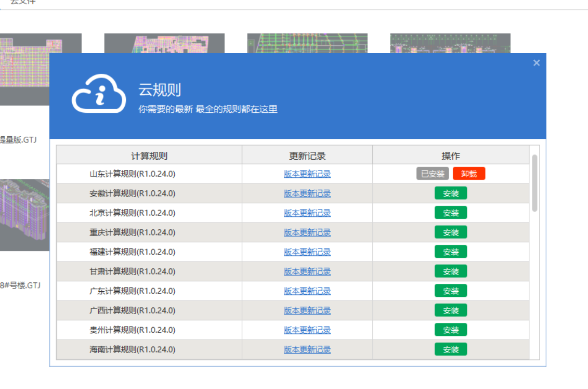Install 福建计算规则

[x=451, y=252]
